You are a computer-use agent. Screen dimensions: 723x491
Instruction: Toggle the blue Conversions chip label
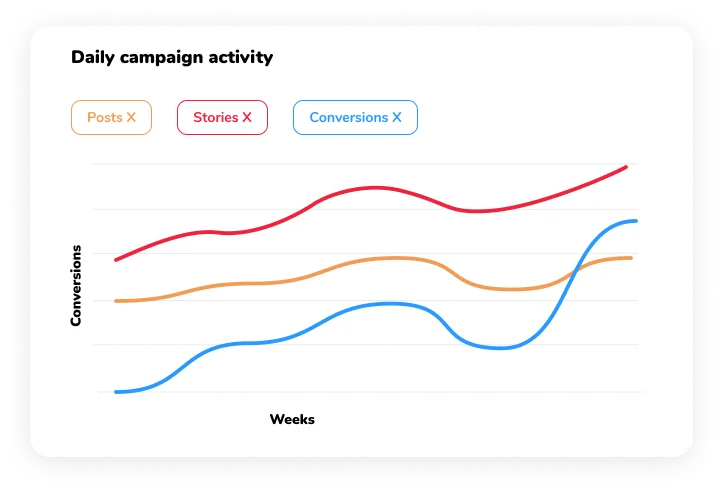pyautogui.click(x=348, y=118)
